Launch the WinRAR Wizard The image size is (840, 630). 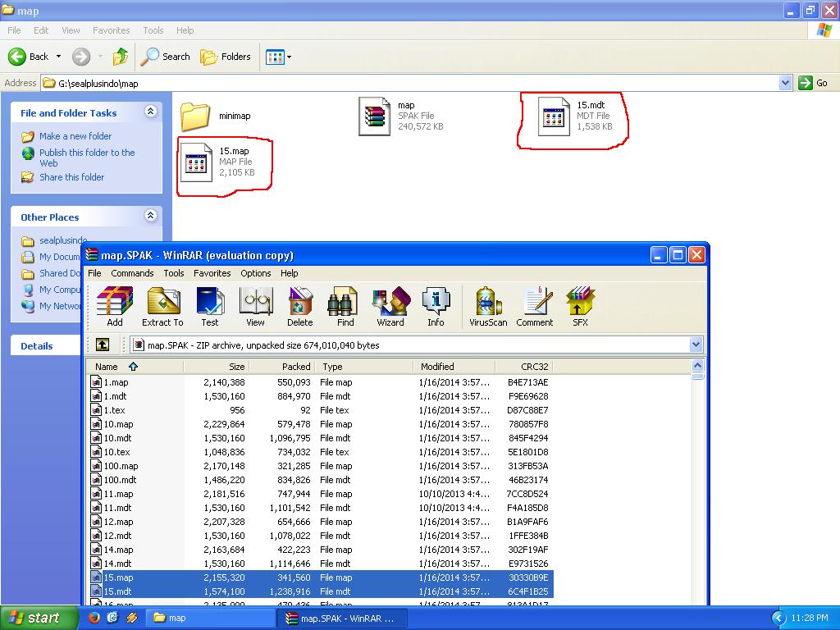pos(390,307)
